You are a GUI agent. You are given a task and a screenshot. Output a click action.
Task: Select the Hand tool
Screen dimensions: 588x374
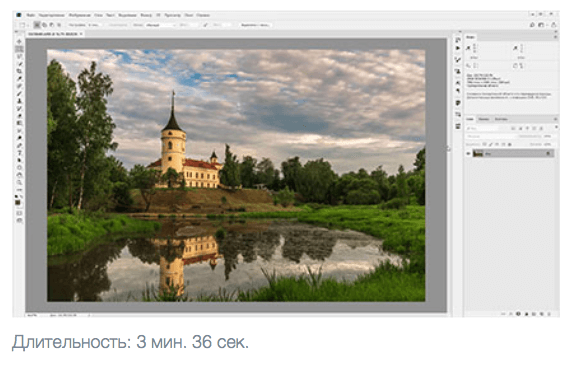19,174
